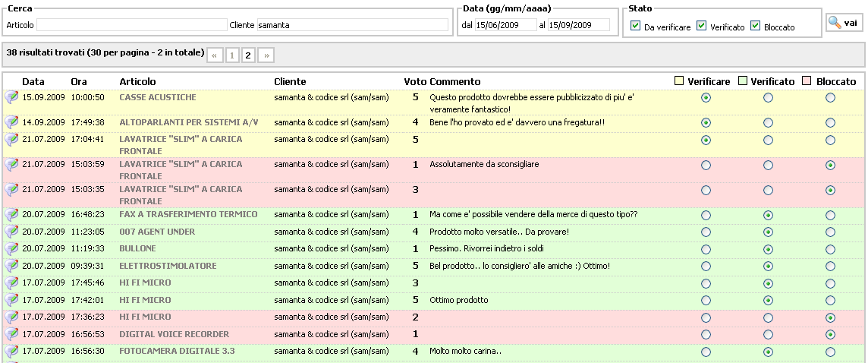Toggle the Verificato filter checkbox
The width and height of the screenshot is (868, 363).
pyautogui.click(x=701, y=26)
